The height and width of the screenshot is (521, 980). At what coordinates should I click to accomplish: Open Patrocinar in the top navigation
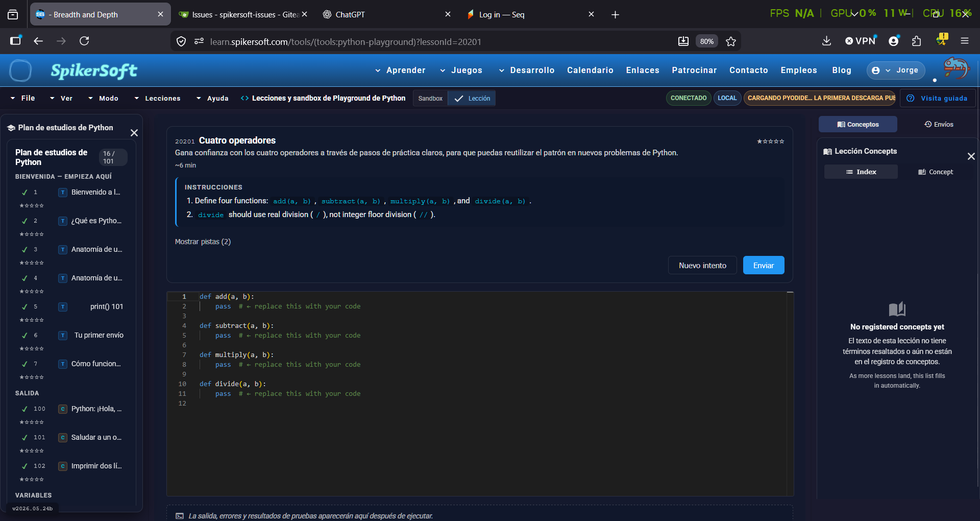tap(694, 70)
